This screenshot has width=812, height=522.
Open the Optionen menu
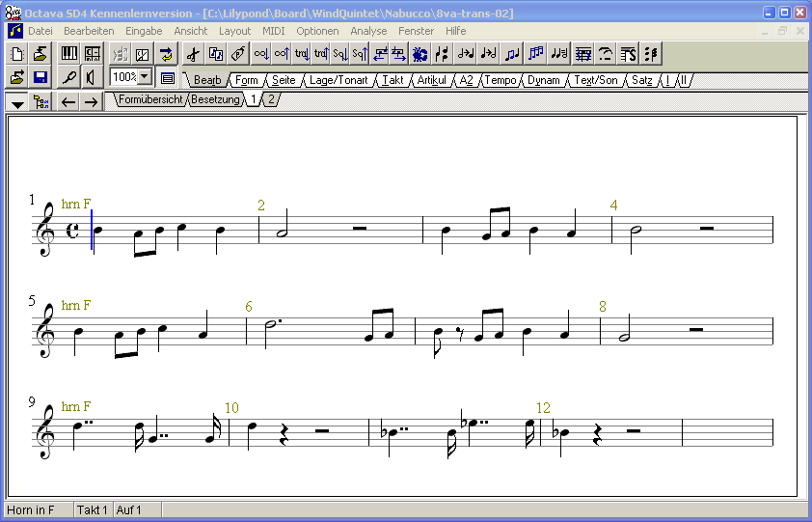(x=317, y=31)
